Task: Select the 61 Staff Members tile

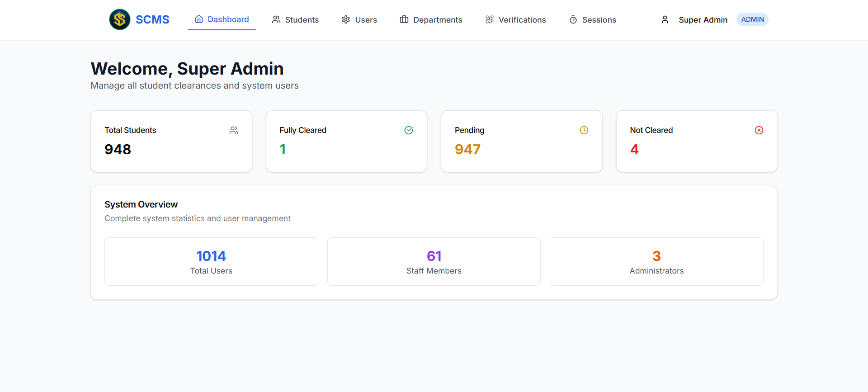Action: (x=434, y=262)
